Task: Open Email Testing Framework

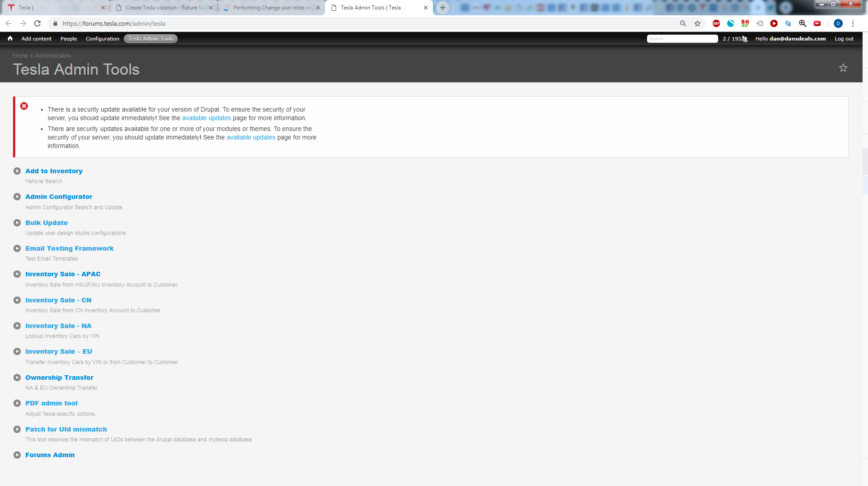Action: tap(69, 248)
